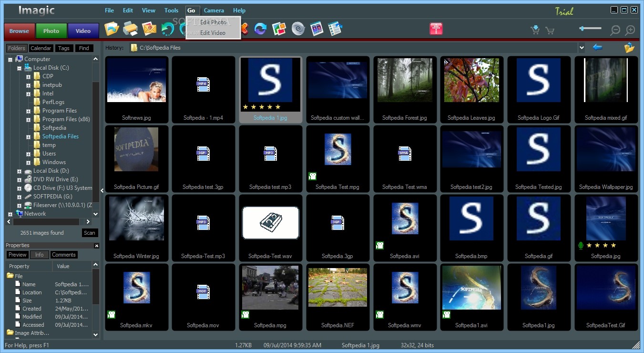Click the star rating on Softpedia 1.jpg

point(262,107)
